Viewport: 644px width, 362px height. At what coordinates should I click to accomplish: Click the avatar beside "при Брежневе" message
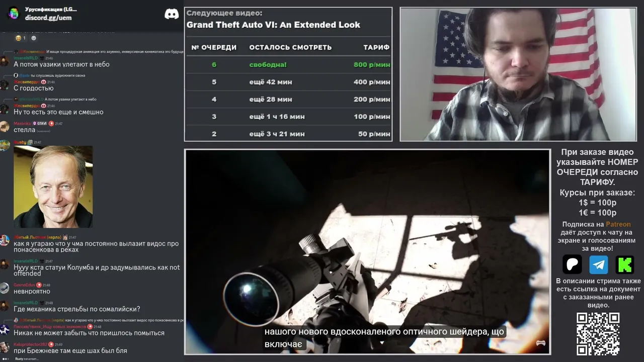(x=5, y=347)
